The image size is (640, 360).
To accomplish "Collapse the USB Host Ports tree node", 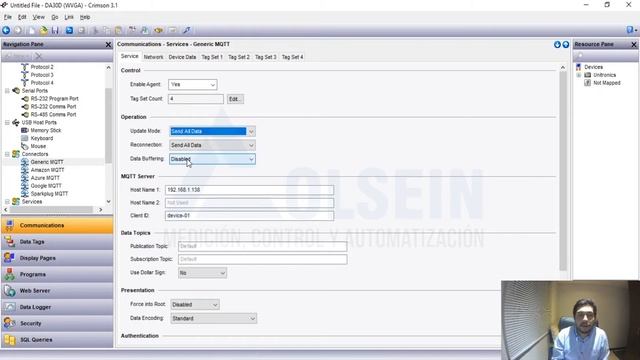I will (7, 122).
